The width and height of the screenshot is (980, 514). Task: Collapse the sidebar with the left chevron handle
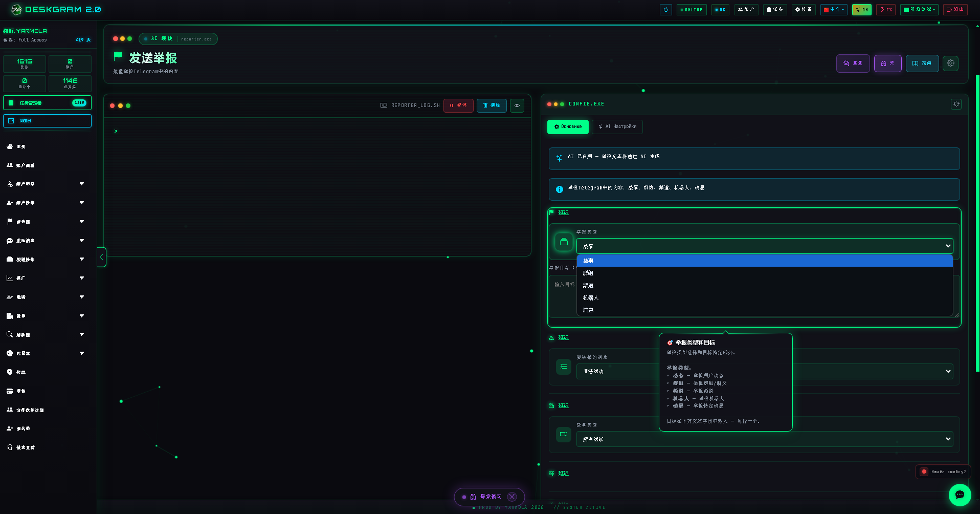coord(101,257)
